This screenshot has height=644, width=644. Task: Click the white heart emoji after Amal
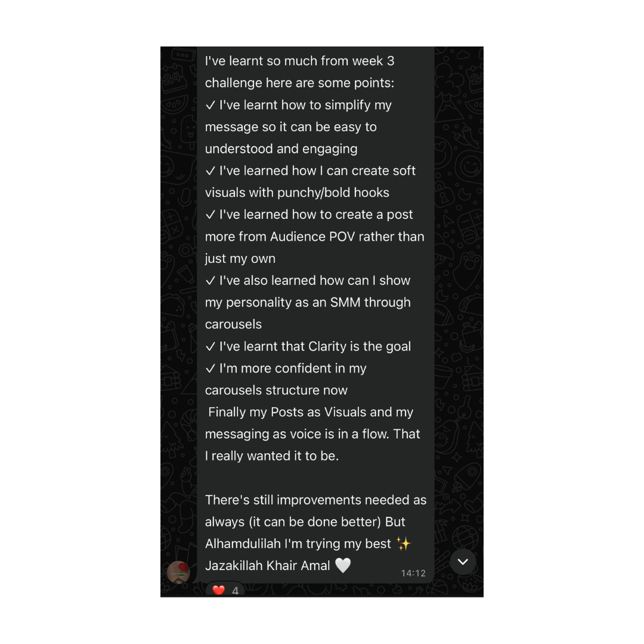(x=343, y=565)
